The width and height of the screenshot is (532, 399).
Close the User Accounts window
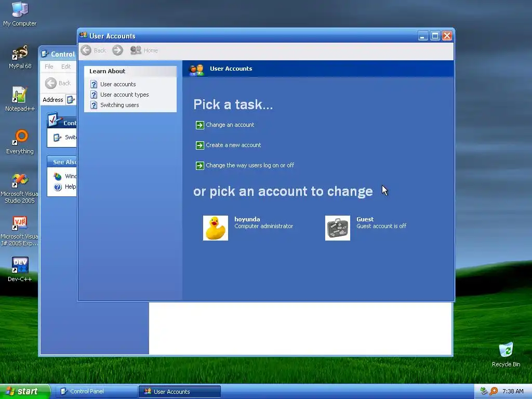click(447, 36)
